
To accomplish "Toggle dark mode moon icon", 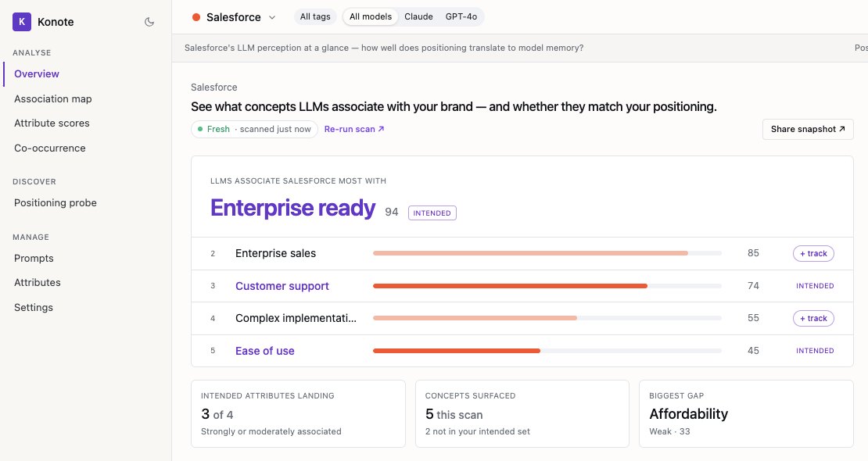I will point(149,22).
